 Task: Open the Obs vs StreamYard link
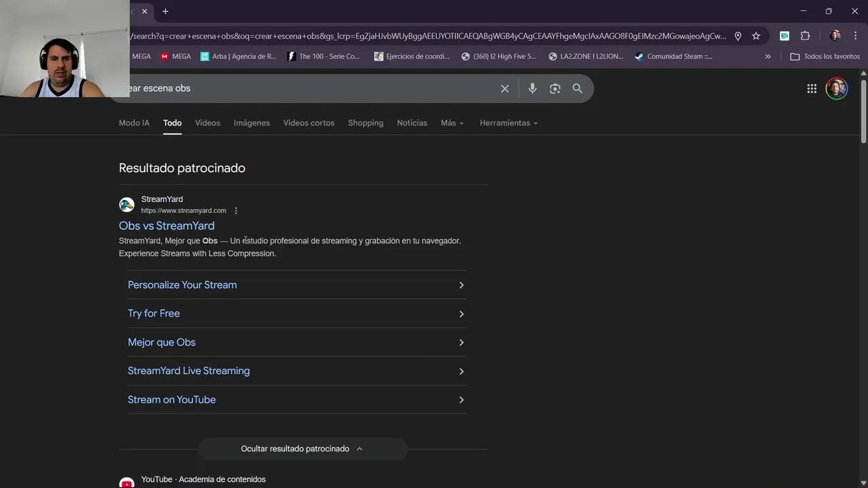167,226
